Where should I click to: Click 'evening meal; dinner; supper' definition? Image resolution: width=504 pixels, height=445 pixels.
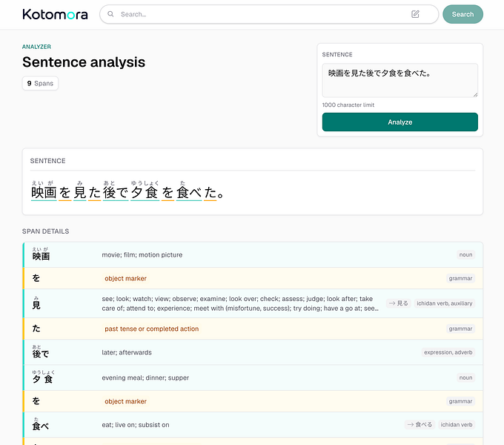(145, 378)
